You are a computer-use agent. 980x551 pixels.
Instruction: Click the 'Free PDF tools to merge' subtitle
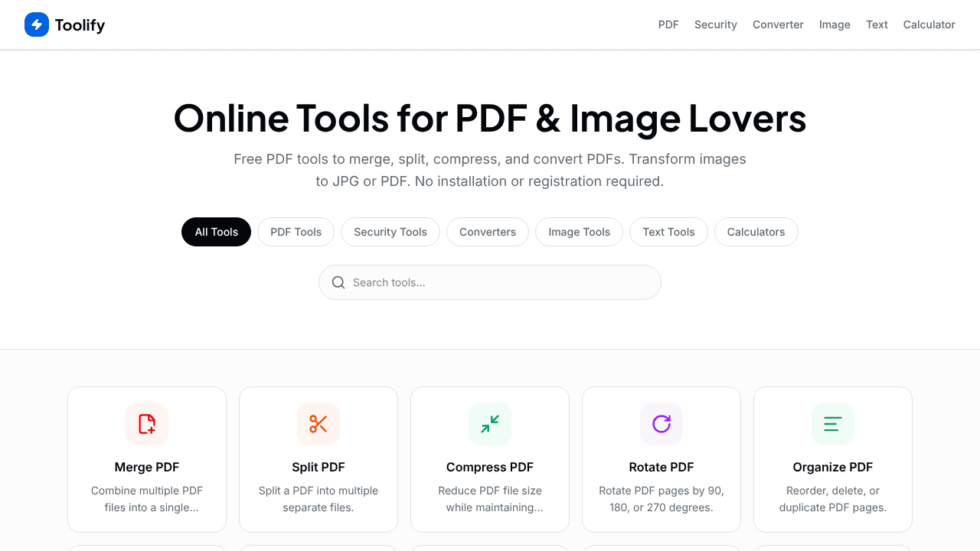490,170
